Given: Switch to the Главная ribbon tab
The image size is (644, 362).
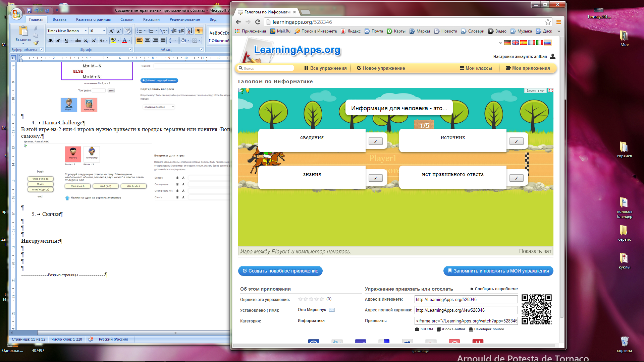Looking at the screenshot, I should tap(36, 19).
